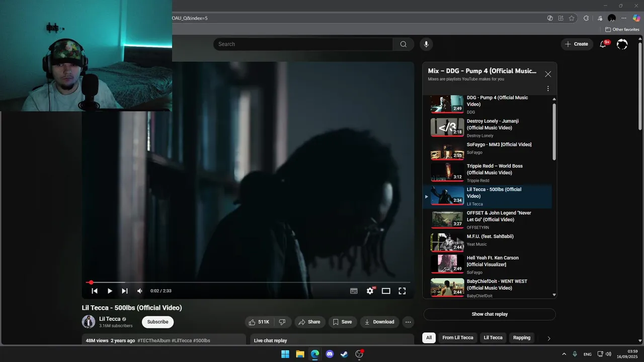Image resolution: width=644 pixels, height=362 pixels.
Task: Select Hell Yeah Ft. Ken Carson entry
Action: [487, 264]
